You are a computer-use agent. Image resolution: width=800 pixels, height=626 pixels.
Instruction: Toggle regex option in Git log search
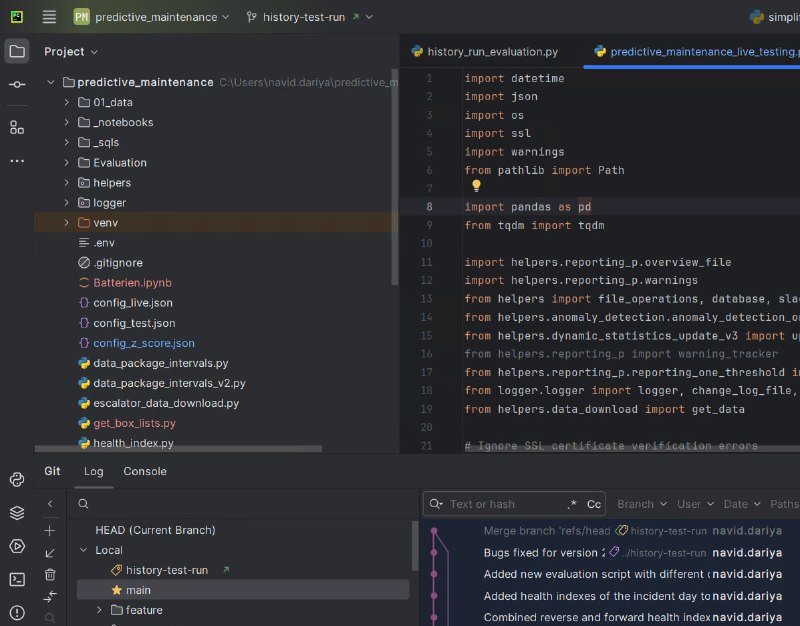pos(572,504)
